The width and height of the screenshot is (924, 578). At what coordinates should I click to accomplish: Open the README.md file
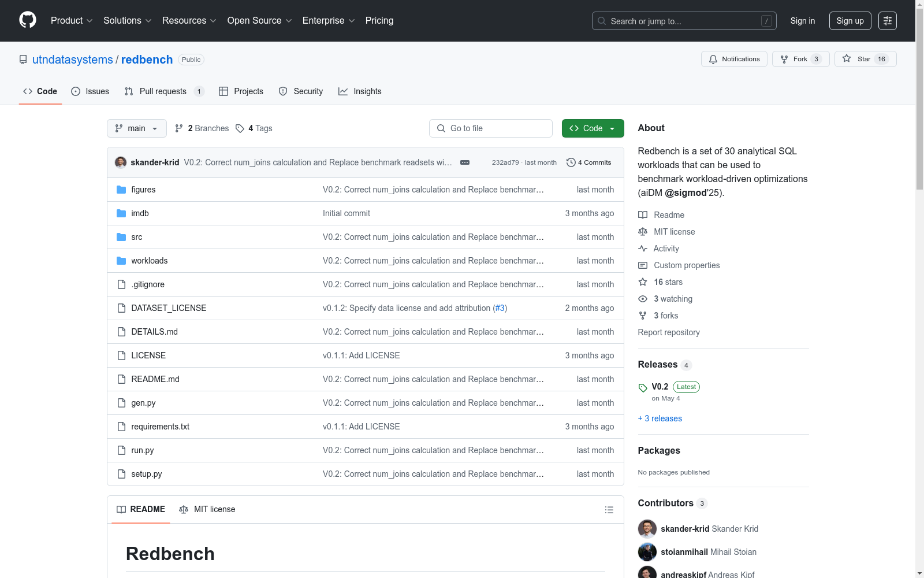pyautogui.click(x=155, y=379)
